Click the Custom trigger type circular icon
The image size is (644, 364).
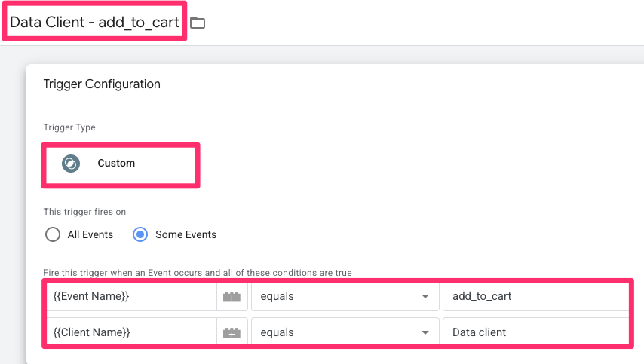(x=71, y=164)
